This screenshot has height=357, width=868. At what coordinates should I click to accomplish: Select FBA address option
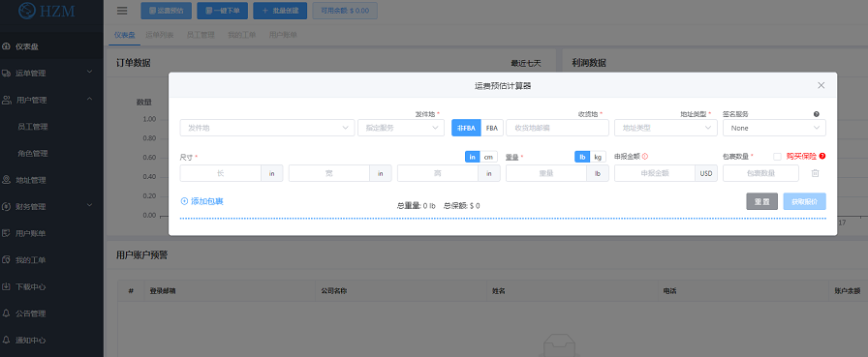[x=491, y=128]
